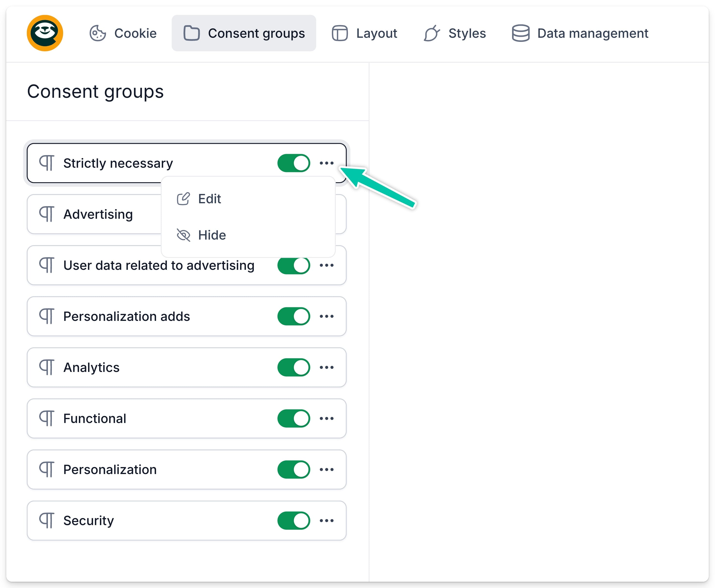Image resolution: width=715 pixels, height=588 pixels.
Task: Click the pencil Edit icon in the popup
Action: pos(184,199)
